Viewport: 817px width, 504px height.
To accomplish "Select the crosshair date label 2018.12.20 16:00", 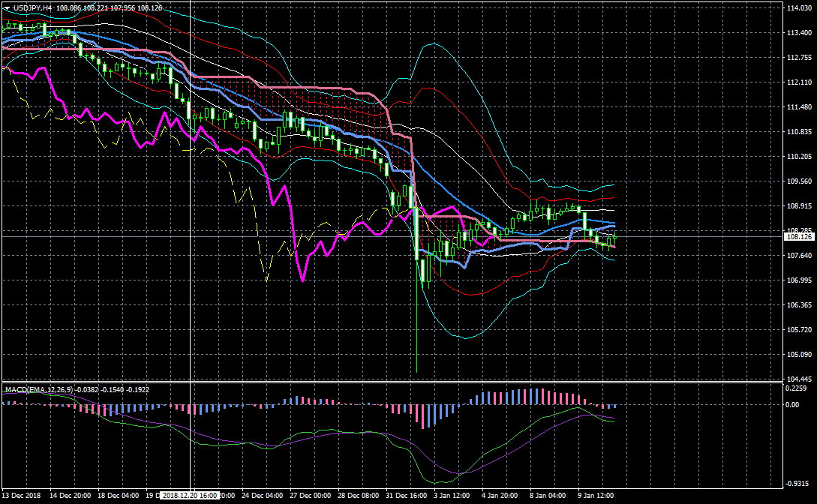I will coord(191,496).
